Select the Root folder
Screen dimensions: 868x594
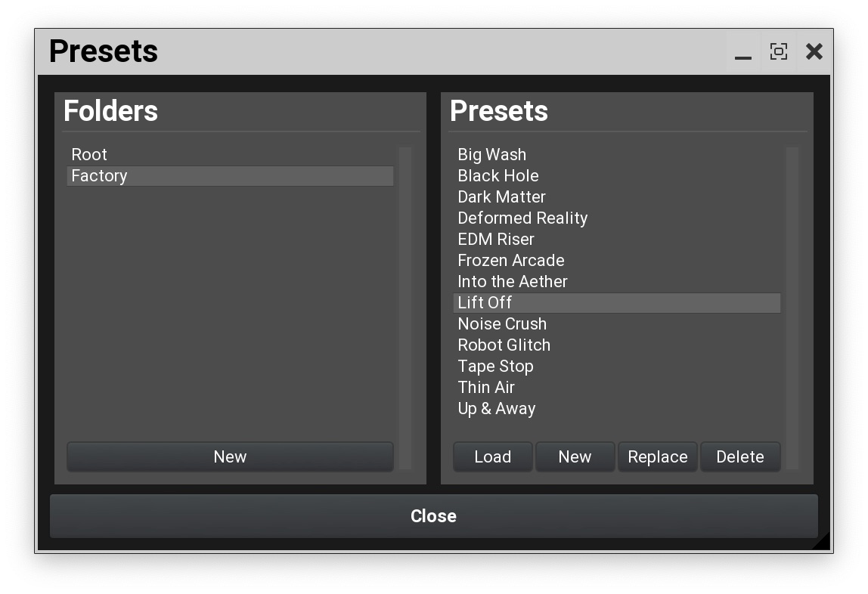(88, 154)
